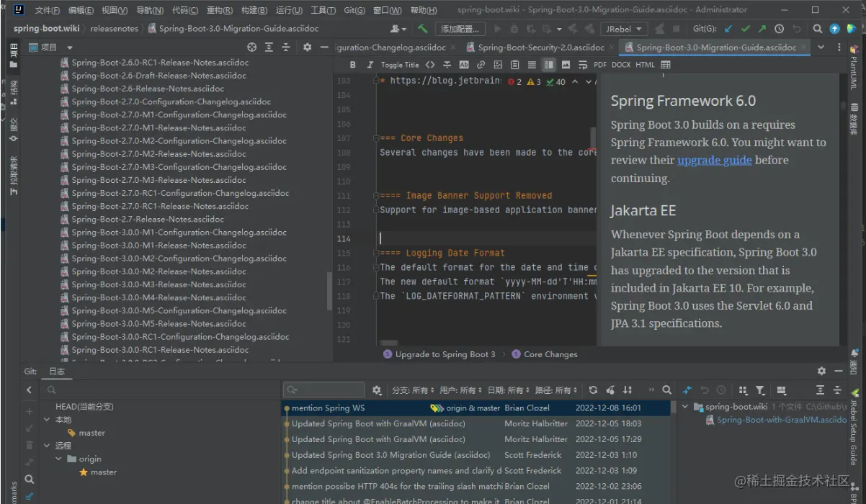
Task: Click the Git update project arrow
Action: 729,29
